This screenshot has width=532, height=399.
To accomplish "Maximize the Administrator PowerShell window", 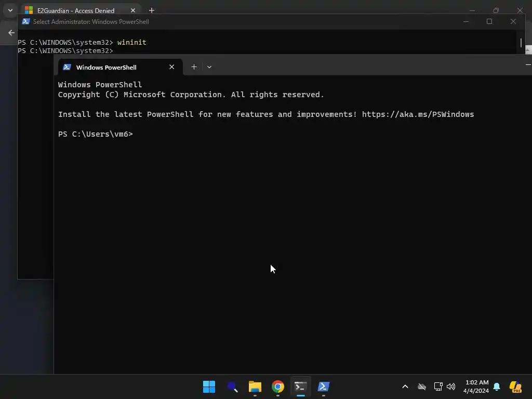I will click(x=489, y=21).
